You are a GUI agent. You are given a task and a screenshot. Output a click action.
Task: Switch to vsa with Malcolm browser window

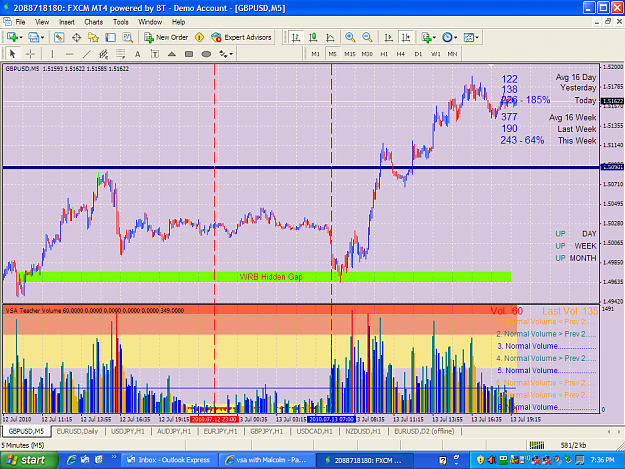pos(266,460)
